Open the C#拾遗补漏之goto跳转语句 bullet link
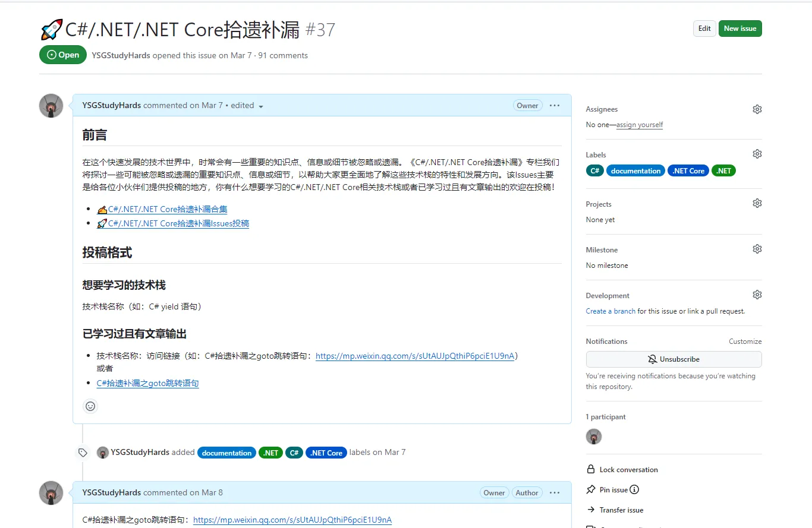 tap(148, 383)
